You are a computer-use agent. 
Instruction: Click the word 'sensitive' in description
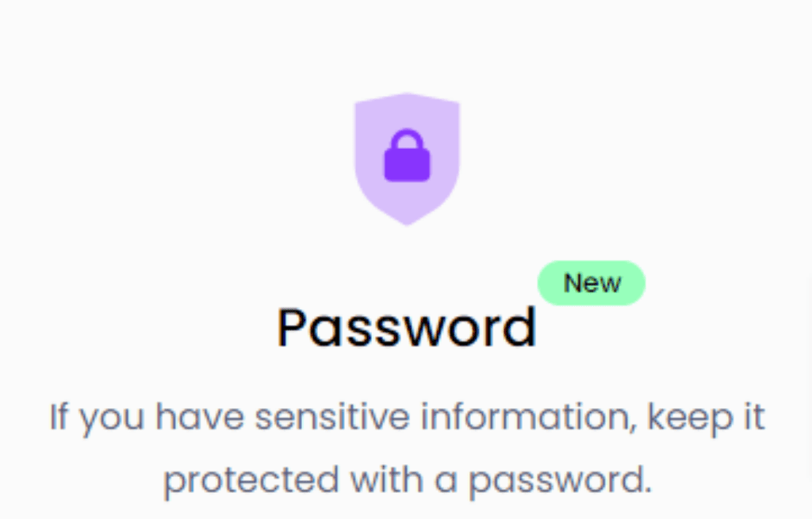[x=332, y=418]
